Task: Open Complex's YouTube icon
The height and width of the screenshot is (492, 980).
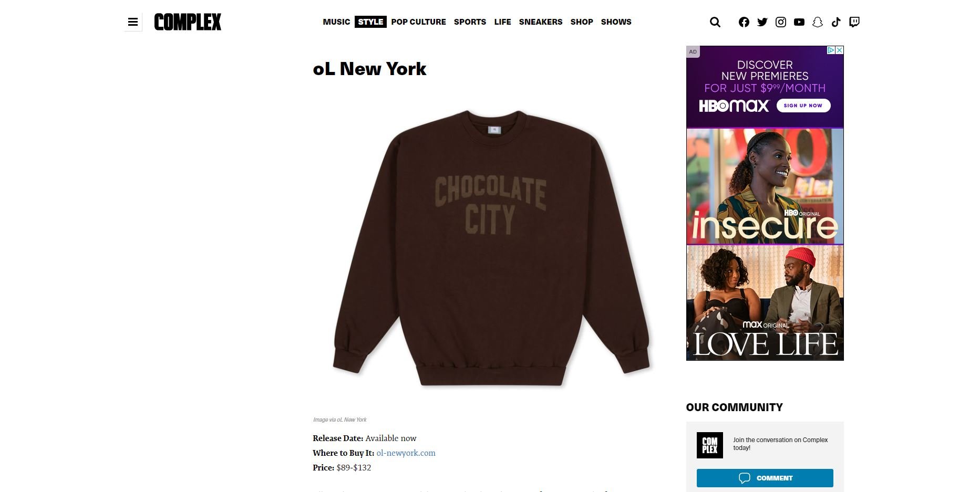Action: click(x=799, y=22)
